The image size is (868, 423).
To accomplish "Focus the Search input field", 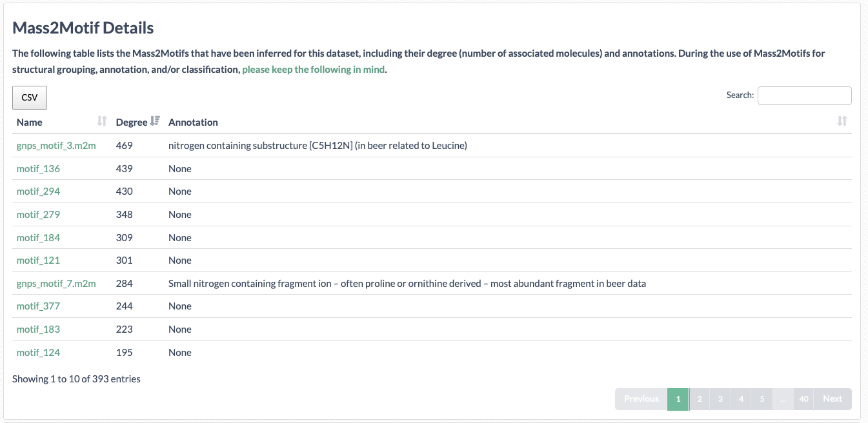I will pyautogui.click(x=804, y=95).
